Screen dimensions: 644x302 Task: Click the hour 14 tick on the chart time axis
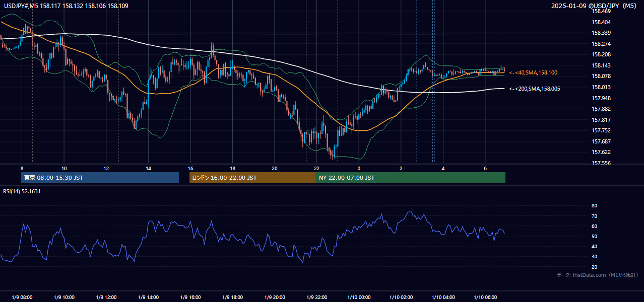tap(148, 168)
